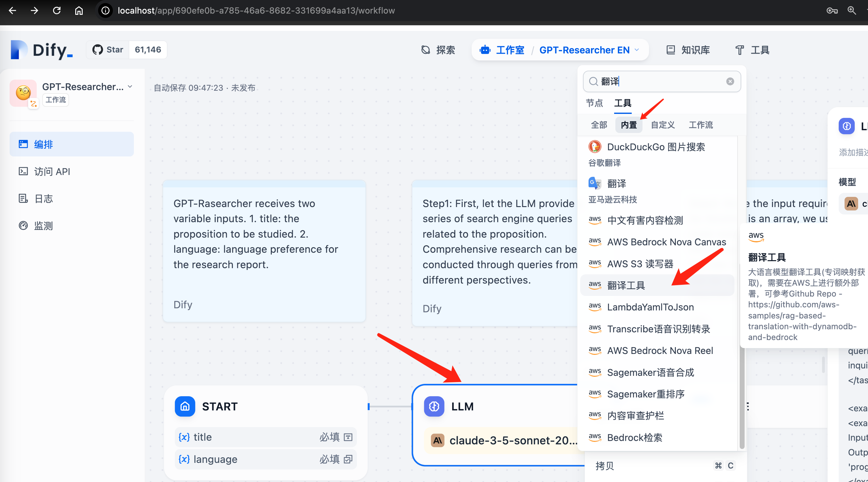Click the 拷贝 copy menu item

[605, 465]
